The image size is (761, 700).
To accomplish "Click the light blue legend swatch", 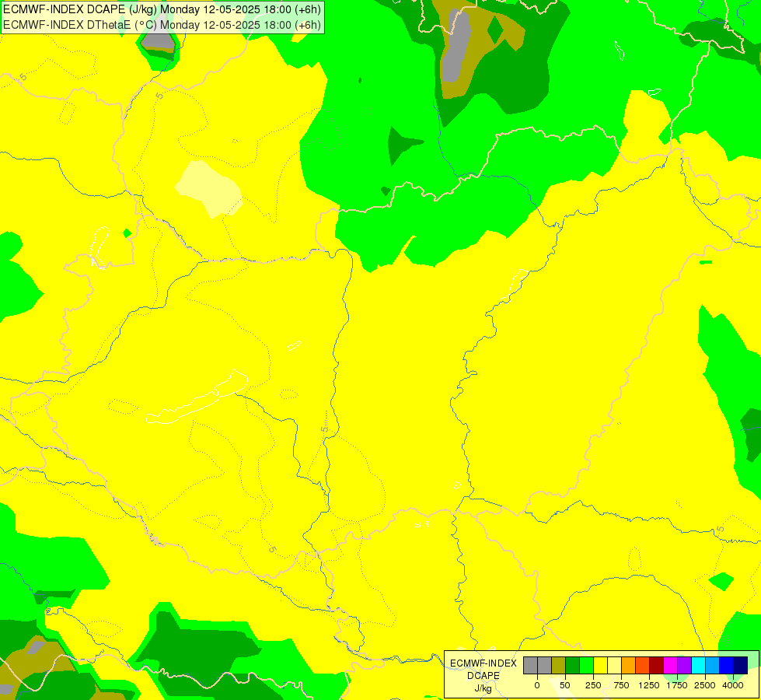I will (713, 665).
